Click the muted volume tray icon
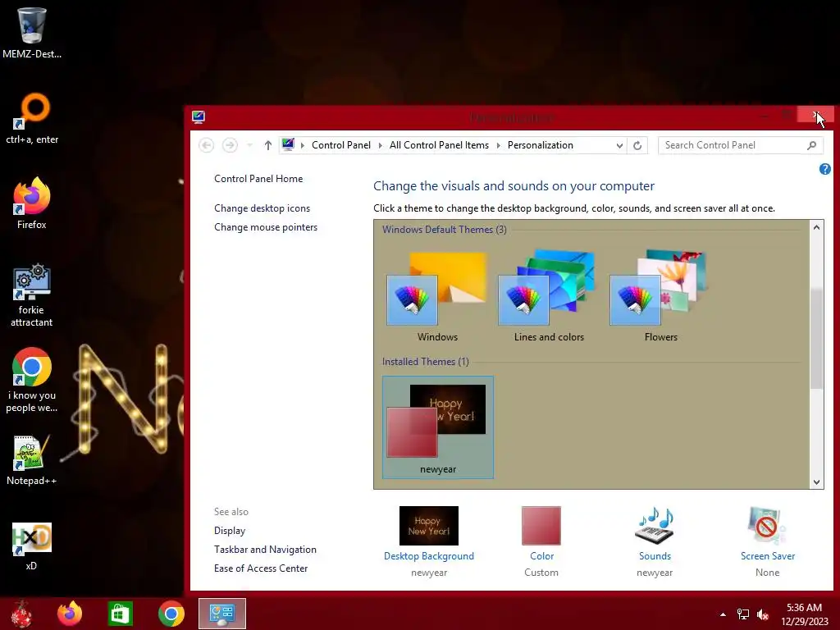 coord(763,614)
